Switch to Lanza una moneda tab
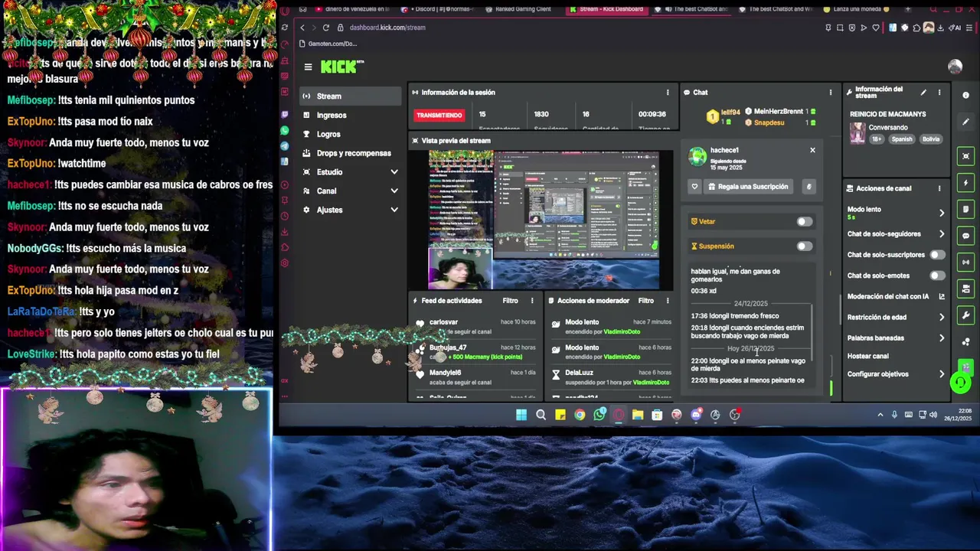Viewport: 980px width, 551px height. click(856, 9)
